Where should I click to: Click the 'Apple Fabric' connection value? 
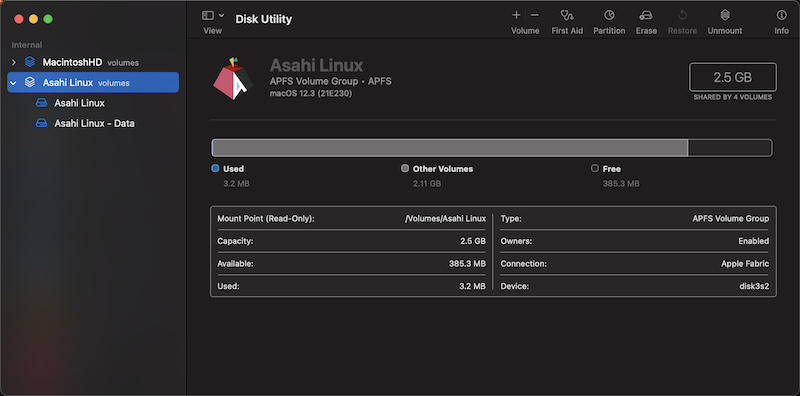pyautogui.click(x=745, y=264)
